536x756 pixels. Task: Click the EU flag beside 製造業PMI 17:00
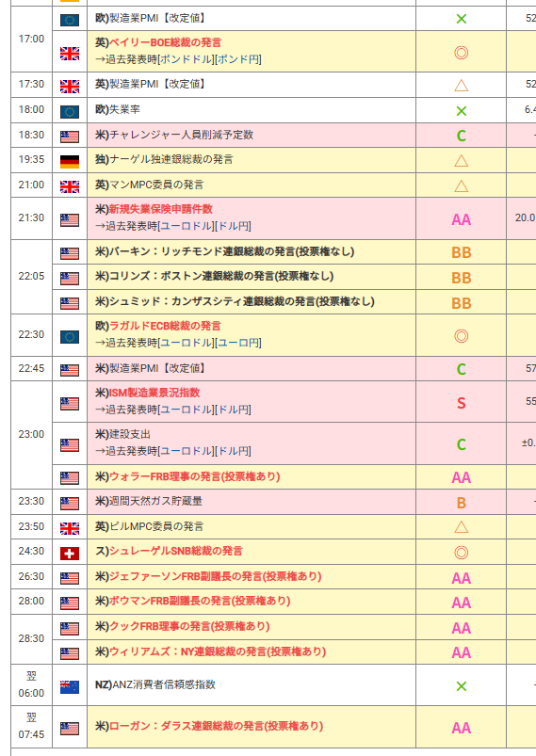(x=70, y=20)
